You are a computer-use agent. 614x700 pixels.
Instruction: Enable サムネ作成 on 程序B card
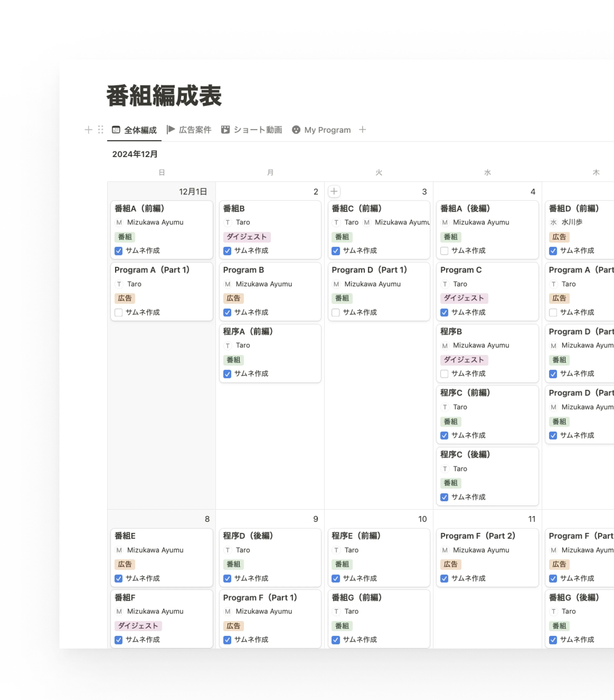(x=444, y=374)
